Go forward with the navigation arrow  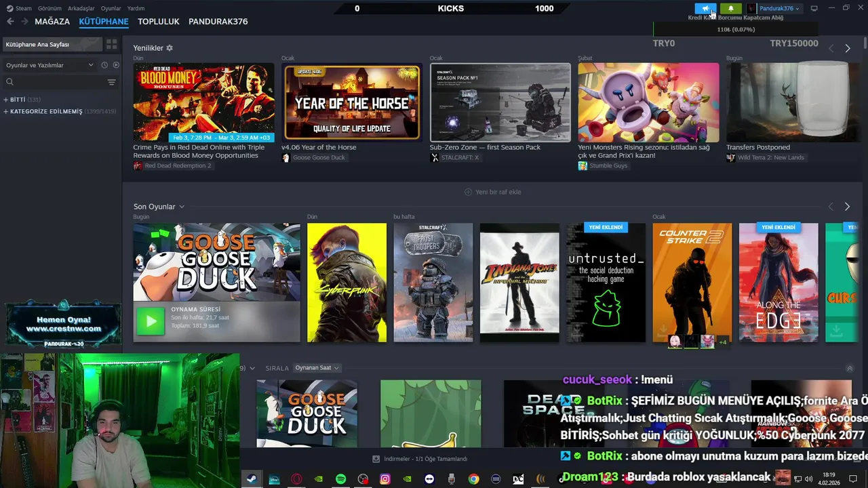coord(24,22)
